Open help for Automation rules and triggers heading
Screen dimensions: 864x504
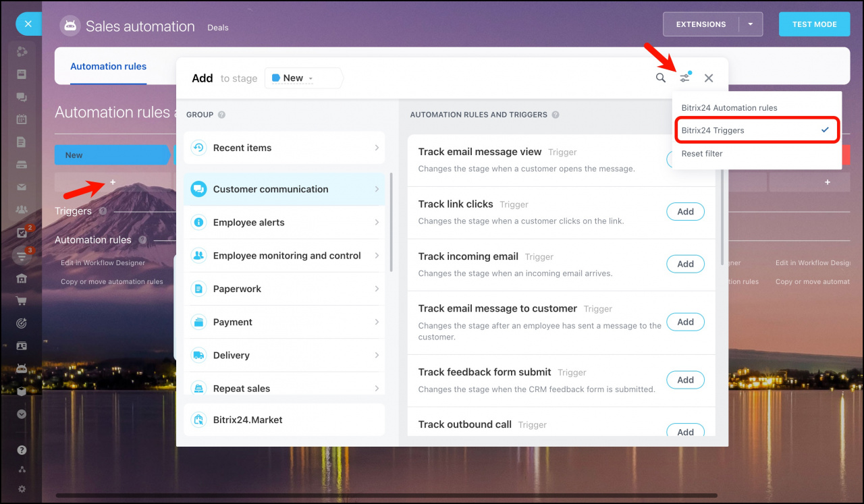[556, 115]
